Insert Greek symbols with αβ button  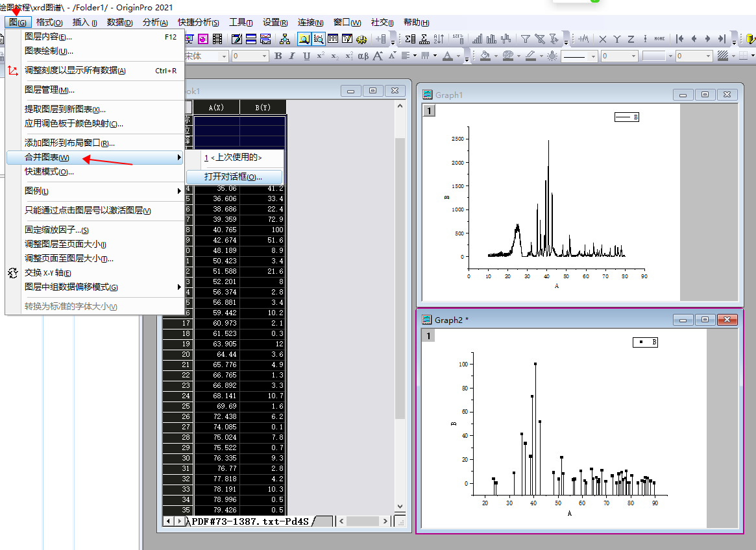pos(363,56)
